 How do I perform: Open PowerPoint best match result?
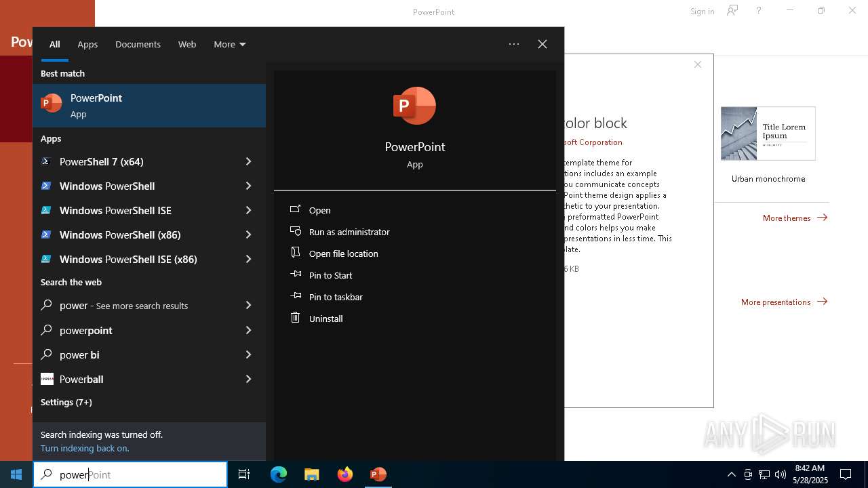(x=149, y=106)
